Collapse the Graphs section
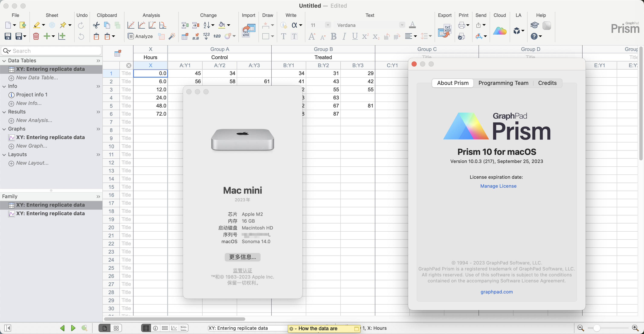644x334 pixels. (x=4, y=129)
